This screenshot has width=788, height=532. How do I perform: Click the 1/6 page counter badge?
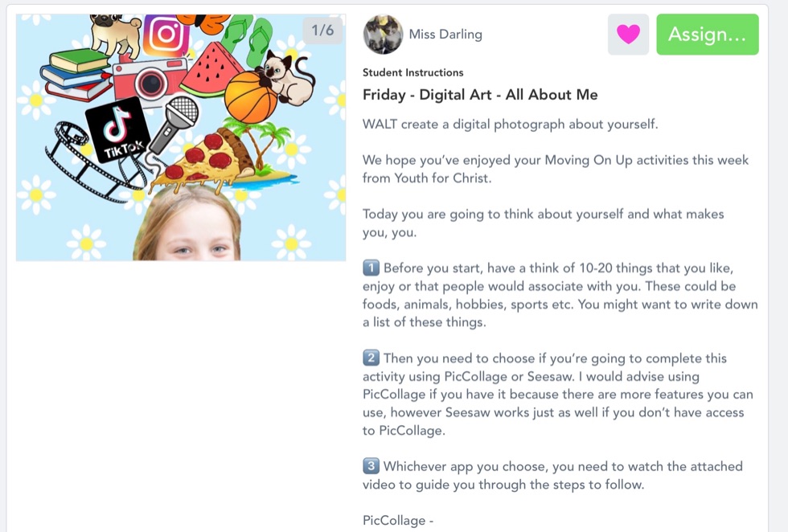(x=322, y=31)
